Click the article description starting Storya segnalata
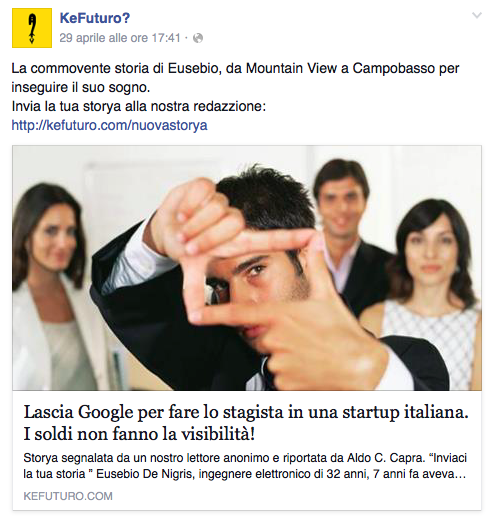Screen dimensions: 489x520 pyautogui.click(x=245, y=466)
